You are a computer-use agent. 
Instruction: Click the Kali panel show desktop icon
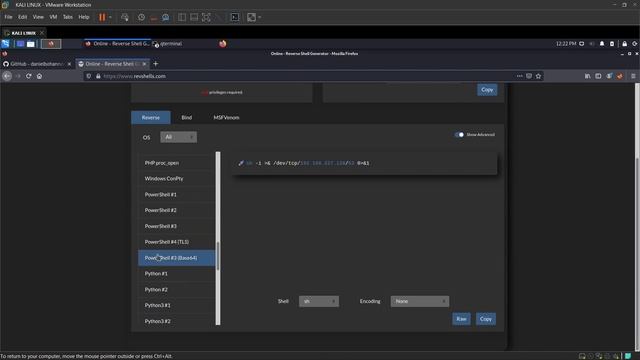tap(20, 44)
